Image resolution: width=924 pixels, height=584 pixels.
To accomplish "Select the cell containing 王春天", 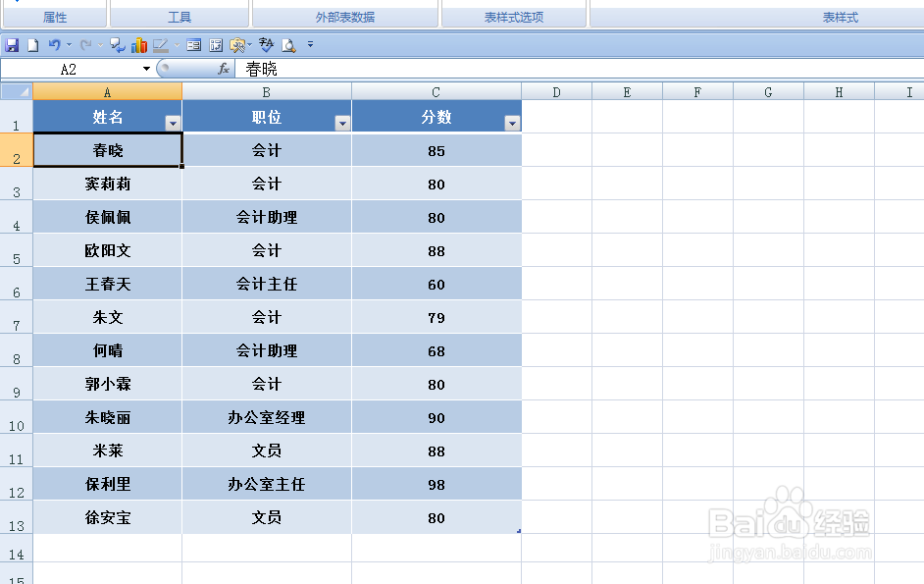I will (107, 284).
